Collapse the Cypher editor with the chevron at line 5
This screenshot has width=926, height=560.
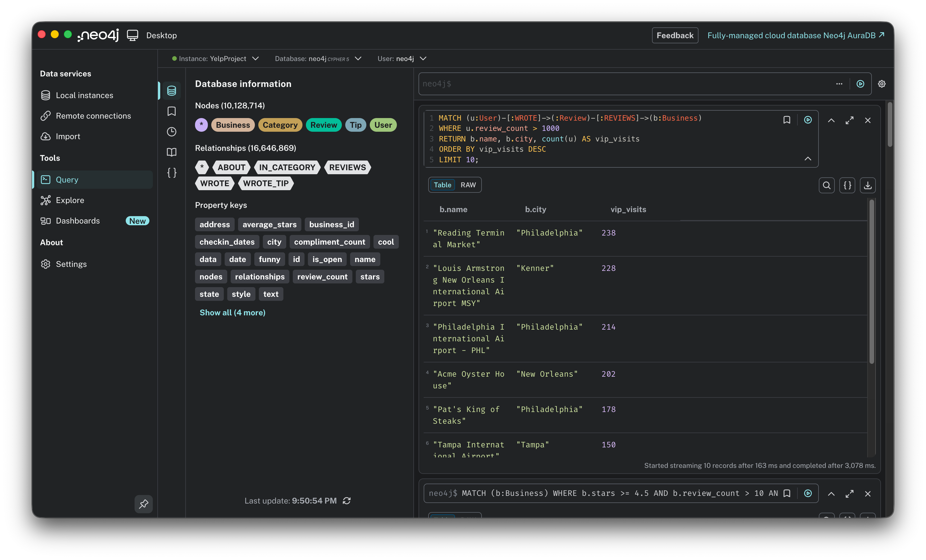(808, 159)
